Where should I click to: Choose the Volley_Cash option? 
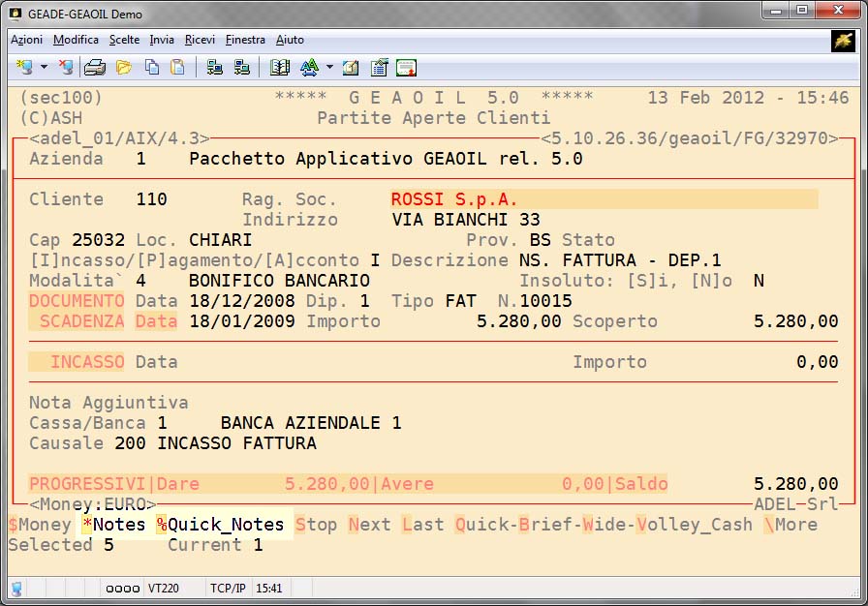click(x=695, y=525)
